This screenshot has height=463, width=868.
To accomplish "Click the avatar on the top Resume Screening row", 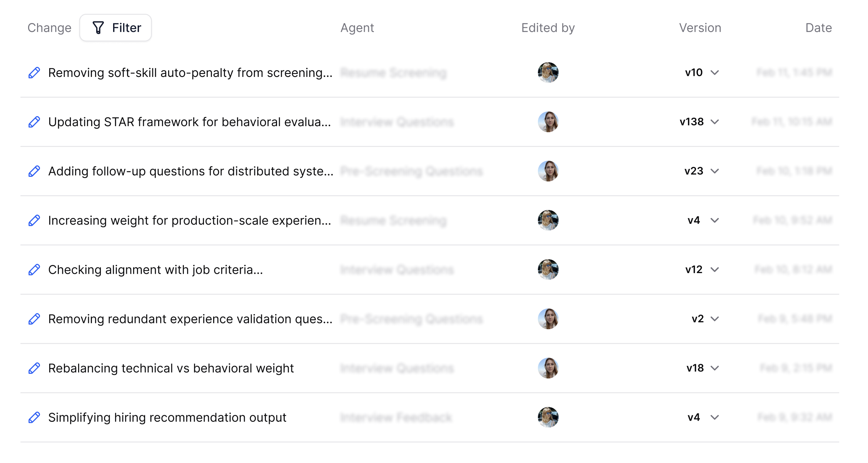I will 548,72.
